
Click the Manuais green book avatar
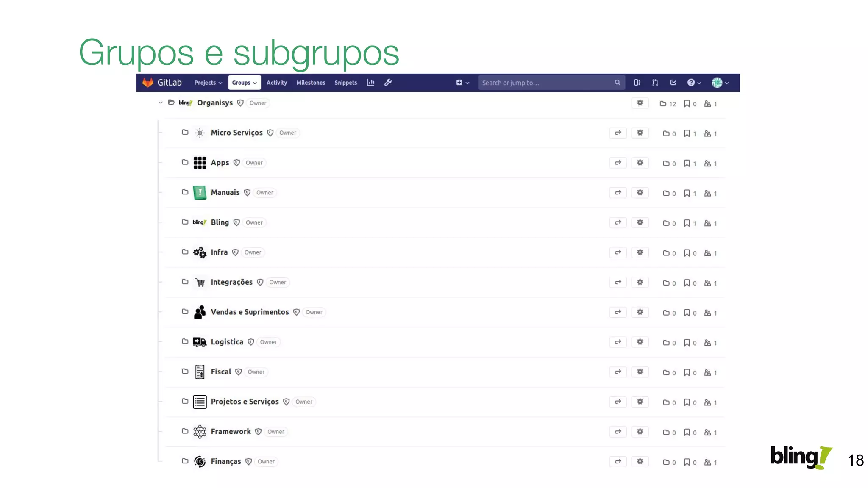click(200, 193)
